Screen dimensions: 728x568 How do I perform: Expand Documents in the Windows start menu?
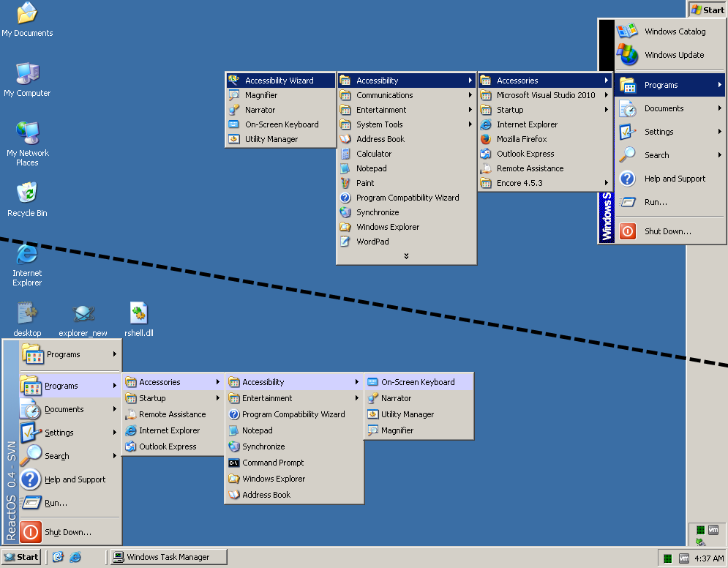click(x=670, y=108)
